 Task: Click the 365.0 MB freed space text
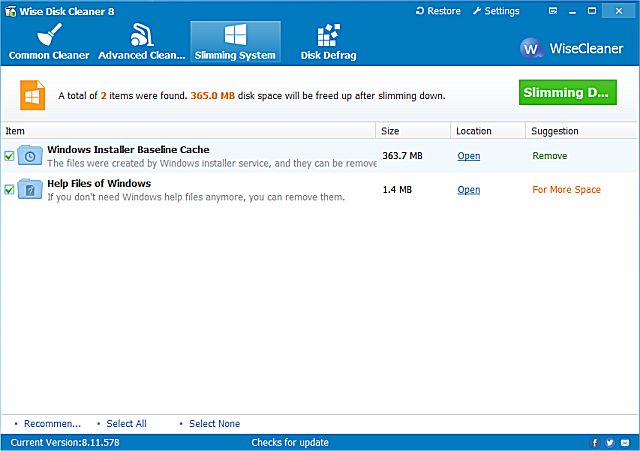[213, 96]
